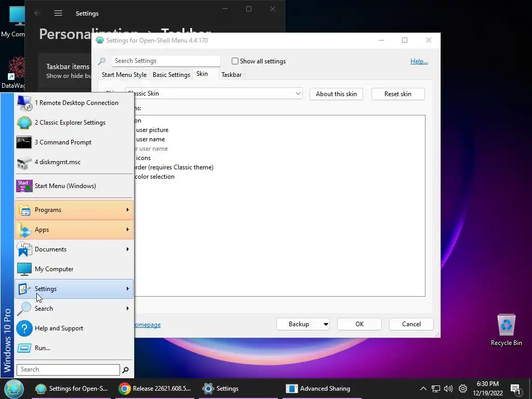
Task: Click the Start Menu (Windows) purple icon
Action: [x=24, y=186]
